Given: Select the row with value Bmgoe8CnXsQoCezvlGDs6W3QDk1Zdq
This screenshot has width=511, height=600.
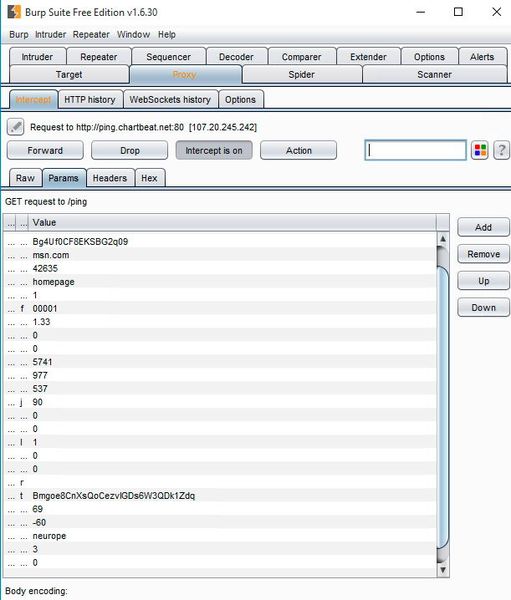Looking at the screenshot, I should point(220,496).
